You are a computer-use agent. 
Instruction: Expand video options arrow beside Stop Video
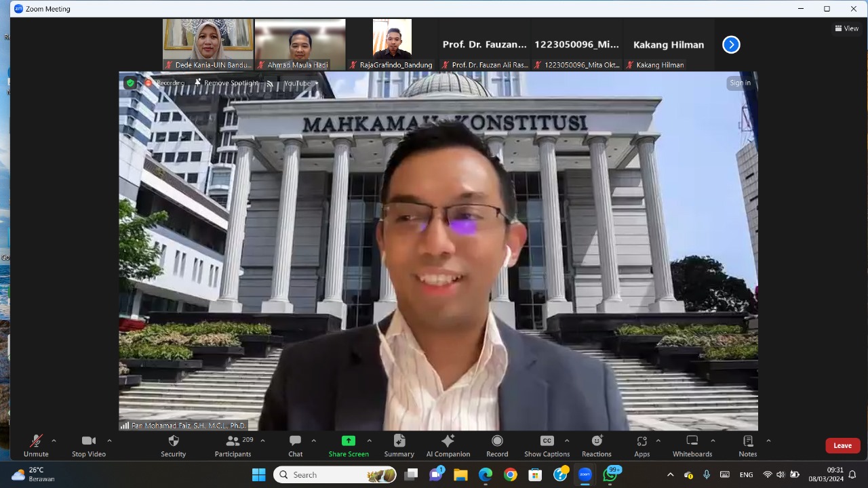109,441
